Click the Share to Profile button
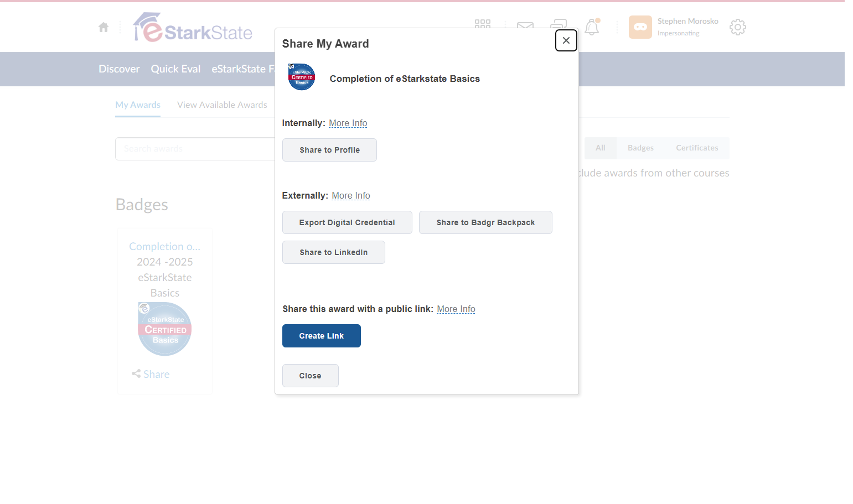The width and height of the screenshot is (853, 504). [329, 150]
